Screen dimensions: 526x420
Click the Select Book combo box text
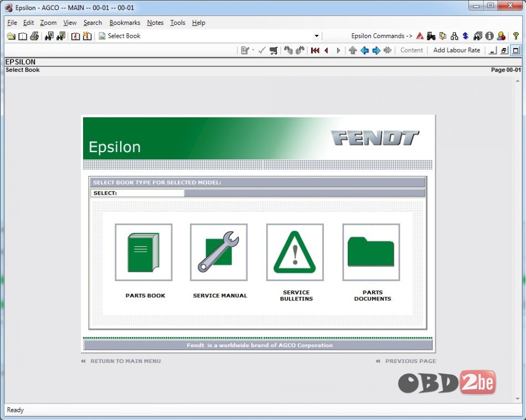coord(124,36)
